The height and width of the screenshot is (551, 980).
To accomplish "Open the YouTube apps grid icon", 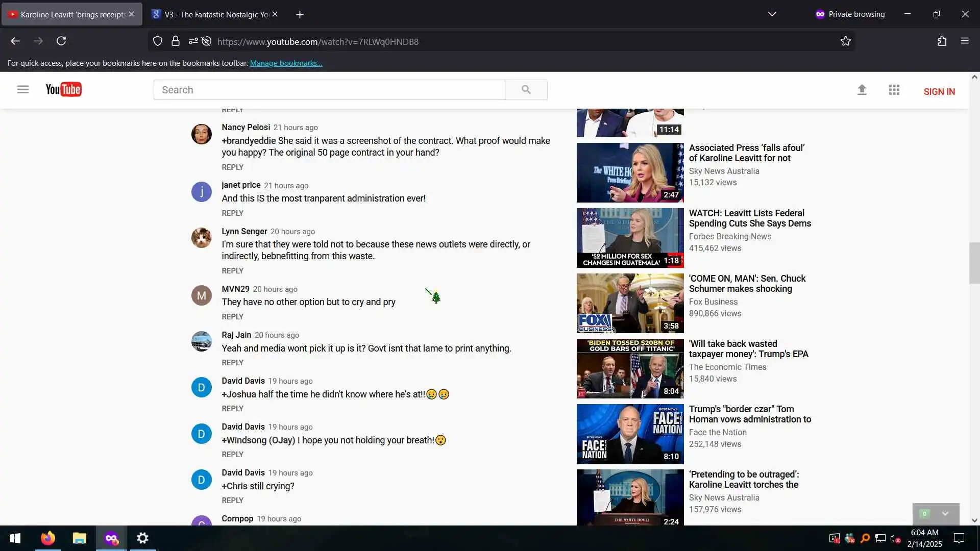I will 894,90.
